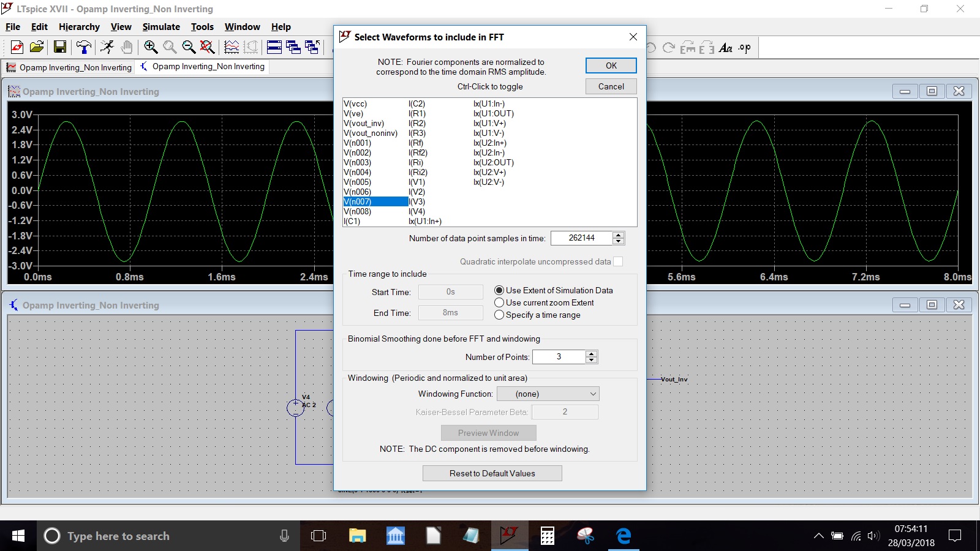
Task: Click the Zoom Out magnifier icon
Action: [x=189, y=47]
